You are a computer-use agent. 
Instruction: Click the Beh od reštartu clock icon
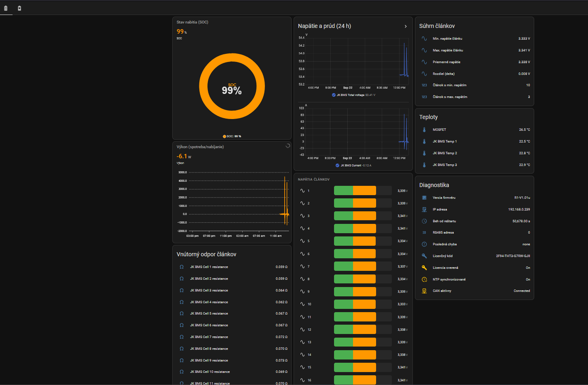point(424,221)
